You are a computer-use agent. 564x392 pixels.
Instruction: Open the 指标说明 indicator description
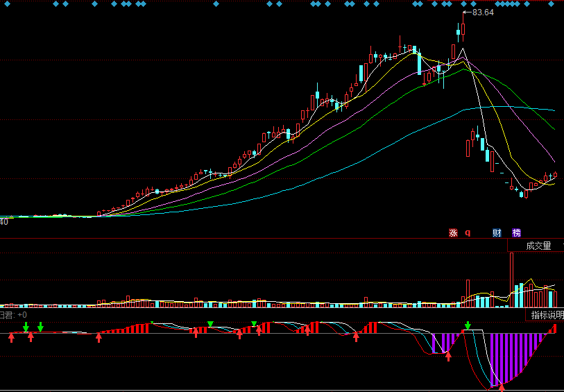(x=547, y=315)
